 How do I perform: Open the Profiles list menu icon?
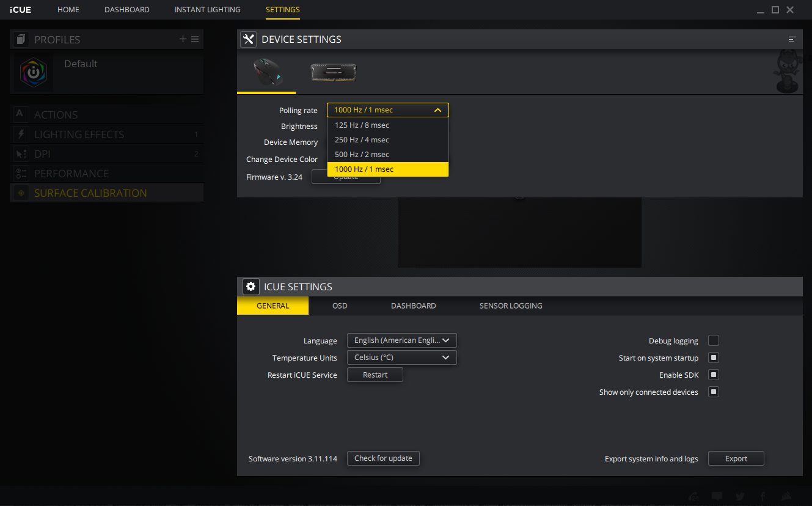tap(195, 39)
